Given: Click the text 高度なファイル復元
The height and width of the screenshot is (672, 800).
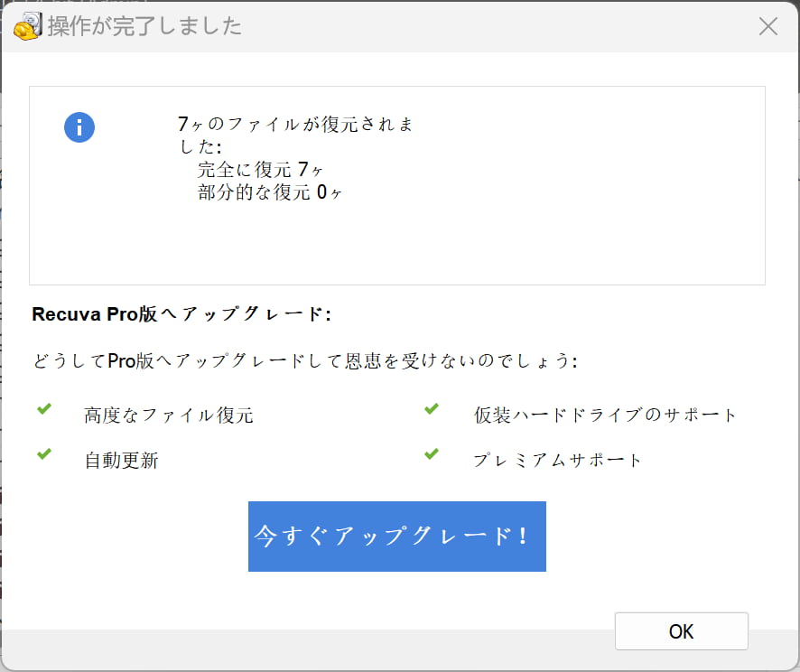Looking at the screenshot, I should tap(168, 415).
